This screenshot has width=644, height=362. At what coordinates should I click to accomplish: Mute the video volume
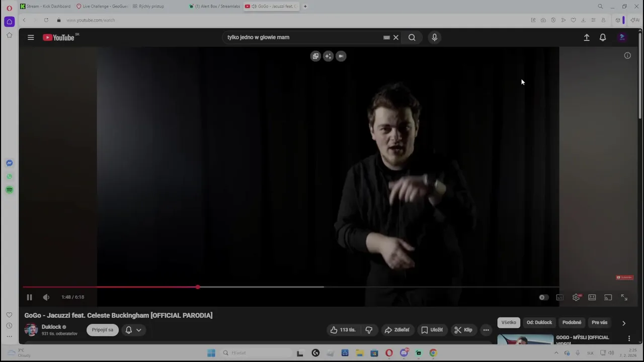pos(46,297)
